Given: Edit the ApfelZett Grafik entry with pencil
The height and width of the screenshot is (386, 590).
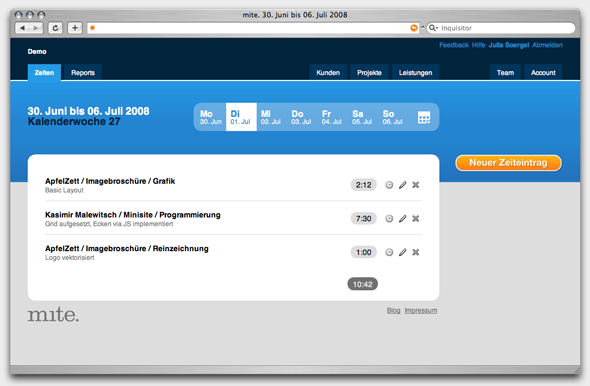Looking at the screenshot, I should [x=403, y=185].
